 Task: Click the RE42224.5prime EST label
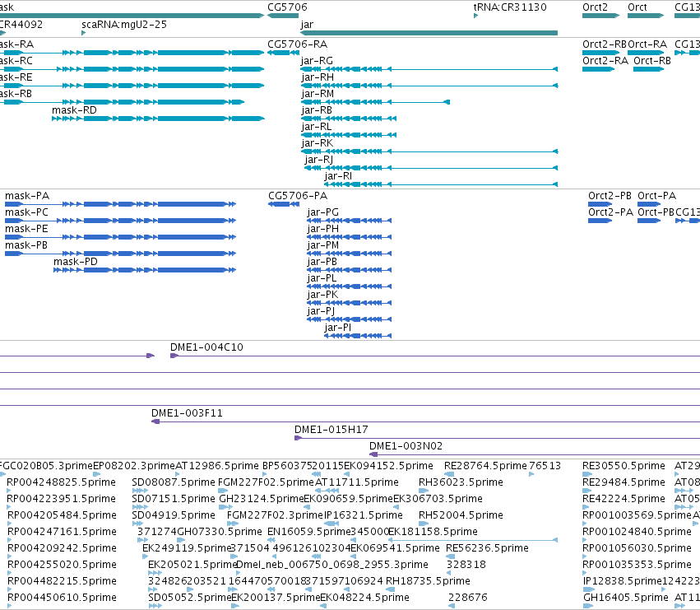(624, 499)
